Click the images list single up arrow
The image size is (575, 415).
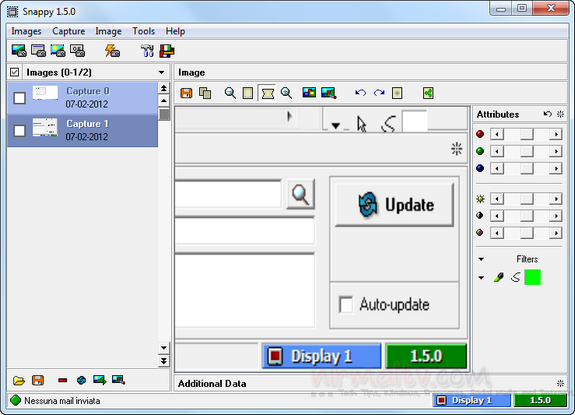164,100
